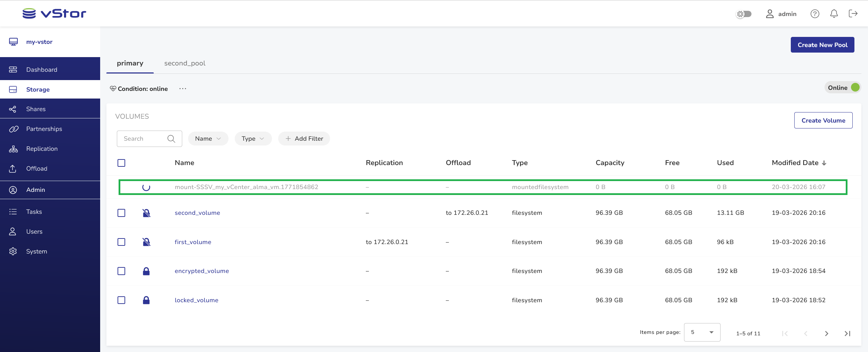Expand the Type filter dropdown
Viewport: 868px width, 352px height.
(x=253, y=139)
